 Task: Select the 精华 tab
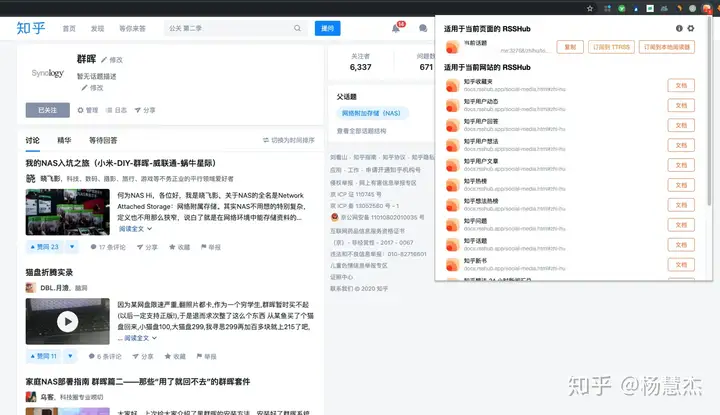(64, 140)
